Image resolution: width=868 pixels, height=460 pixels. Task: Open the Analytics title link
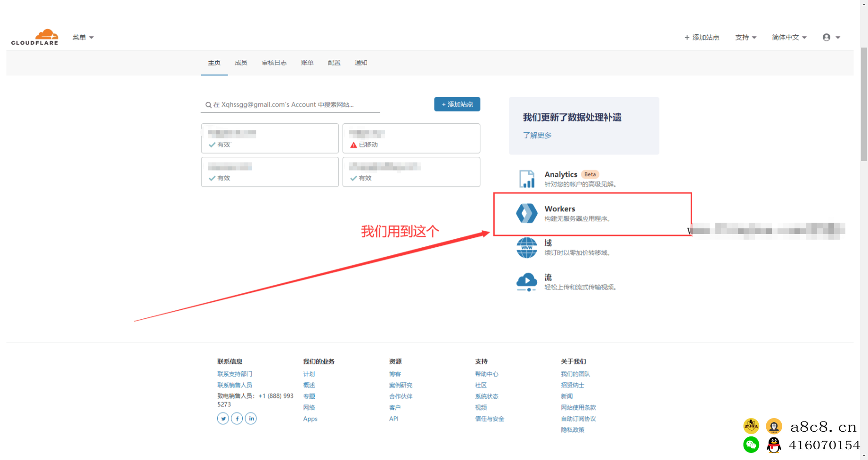coord(561,174)
